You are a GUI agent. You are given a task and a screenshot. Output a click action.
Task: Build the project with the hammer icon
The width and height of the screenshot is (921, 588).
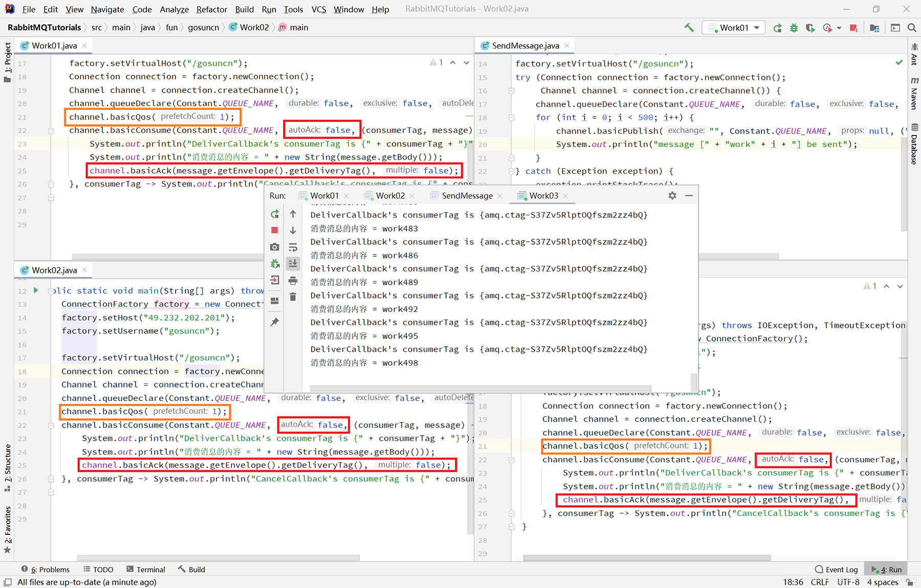pyautogui.click(x=689, y=28)
